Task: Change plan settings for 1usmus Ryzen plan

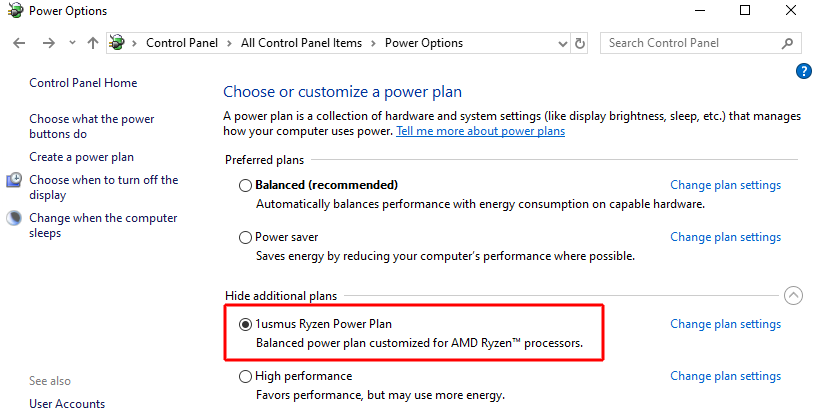Action: coord(725,324)
